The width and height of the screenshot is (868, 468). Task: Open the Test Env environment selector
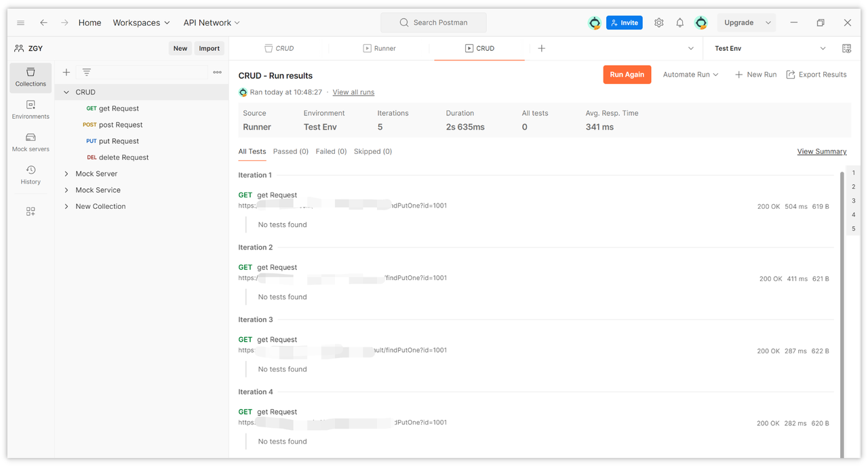(x=770, y=48)
